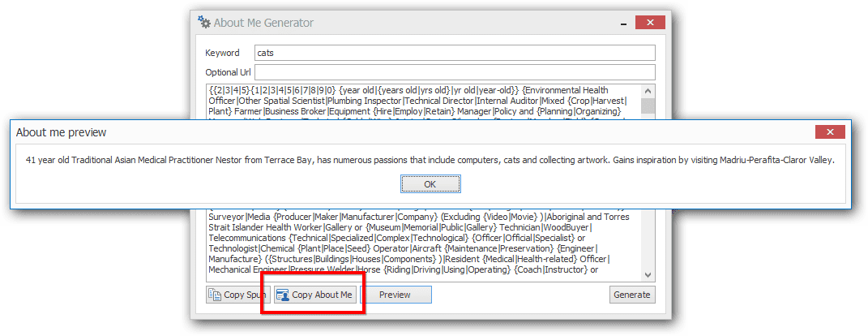The height and width of the screenshot is (336, 868).
Task: Close the About Me Generator window
Action: tap(650, 23)
